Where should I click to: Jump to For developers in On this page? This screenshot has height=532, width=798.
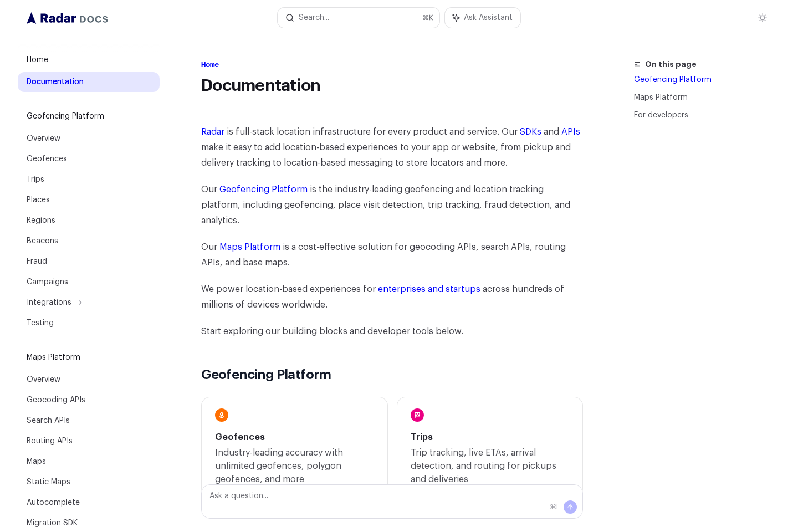pyautogui.click(x=661, y=115)
